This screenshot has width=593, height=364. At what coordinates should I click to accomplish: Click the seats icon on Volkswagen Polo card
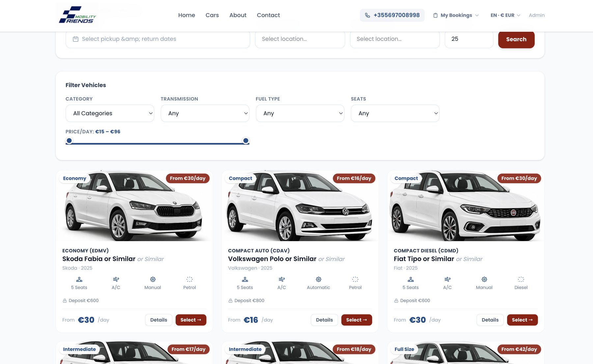point(245,279)
